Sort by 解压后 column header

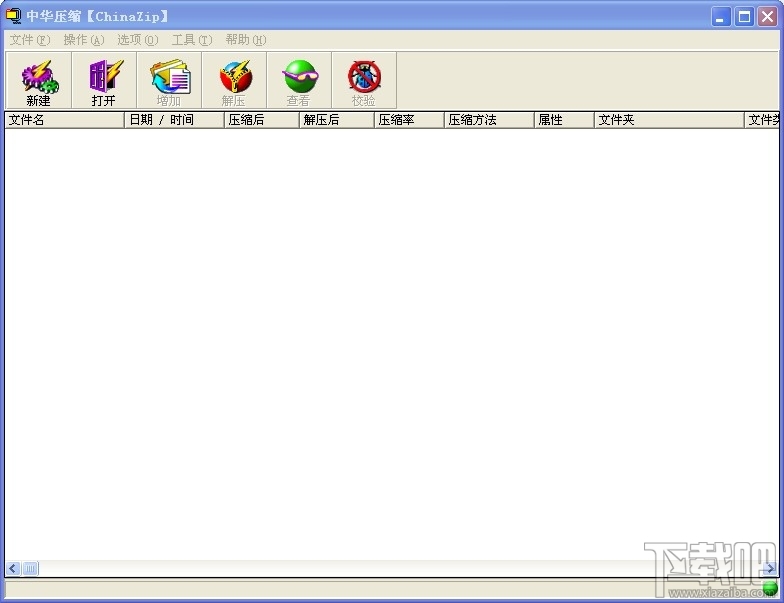[x=337, y=120]
